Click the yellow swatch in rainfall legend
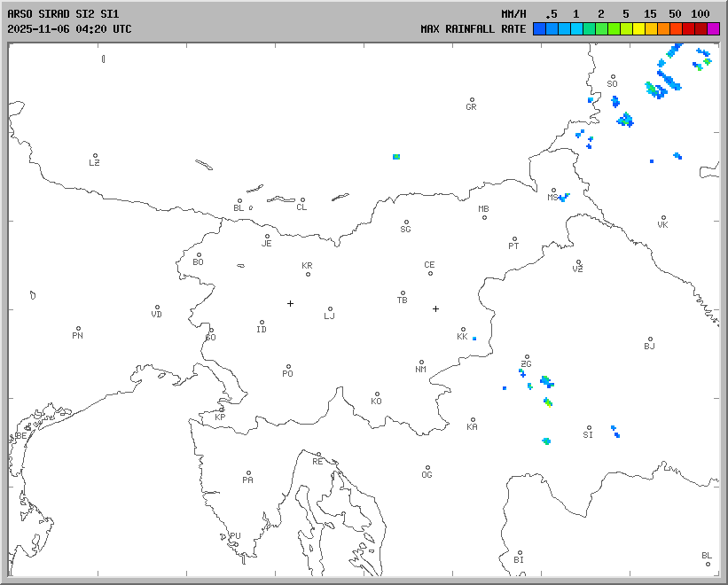 (638, 29)
